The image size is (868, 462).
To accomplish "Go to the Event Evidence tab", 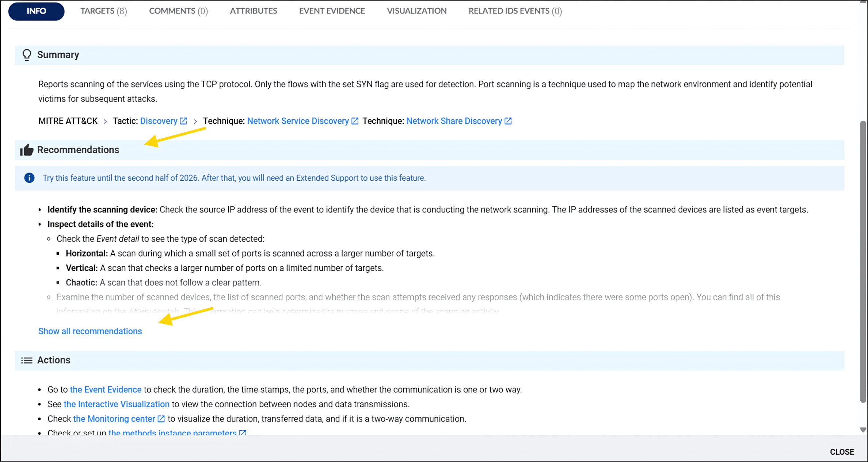I will (332, 11).
